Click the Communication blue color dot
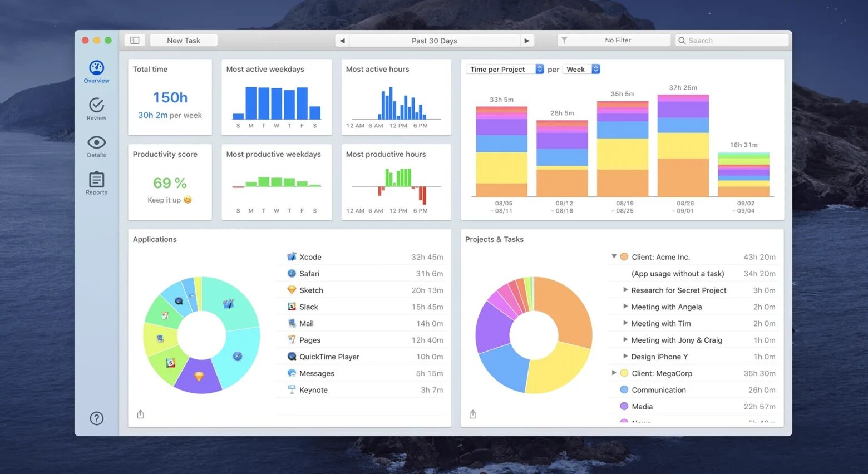The height and width of the screenshot is (474, 868). coord(624,389)
